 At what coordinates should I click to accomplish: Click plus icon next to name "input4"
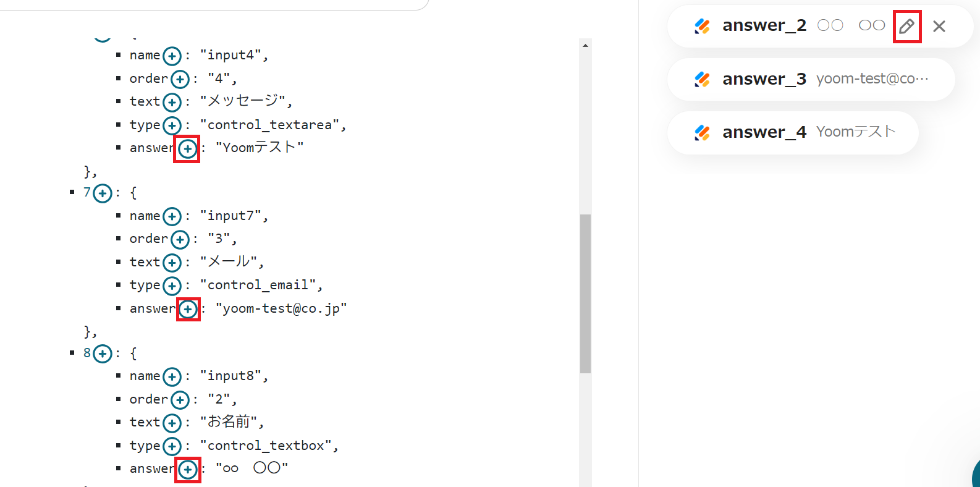[x=172, y=56]
